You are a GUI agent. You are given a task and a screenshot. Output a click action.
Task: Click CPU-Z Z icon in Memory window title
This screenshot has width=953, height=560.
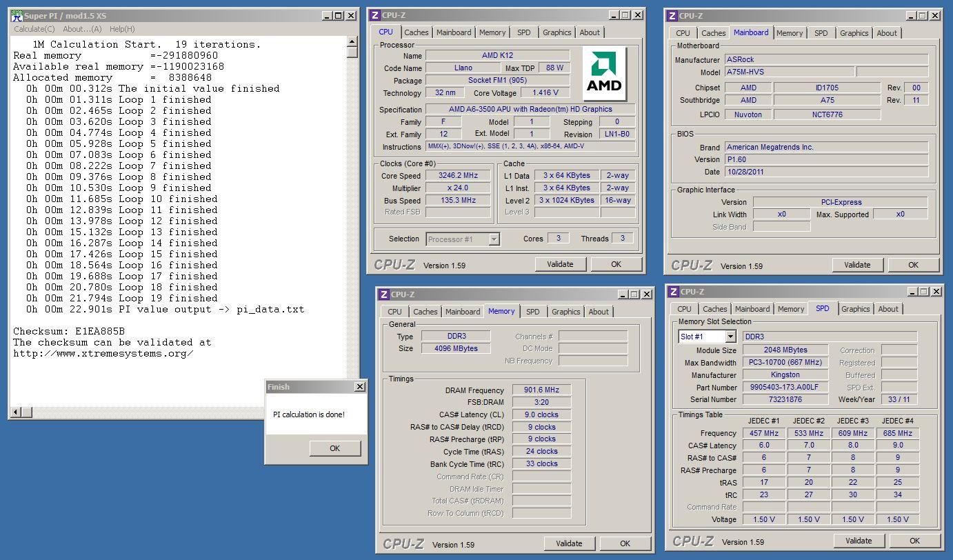(383, 294)
